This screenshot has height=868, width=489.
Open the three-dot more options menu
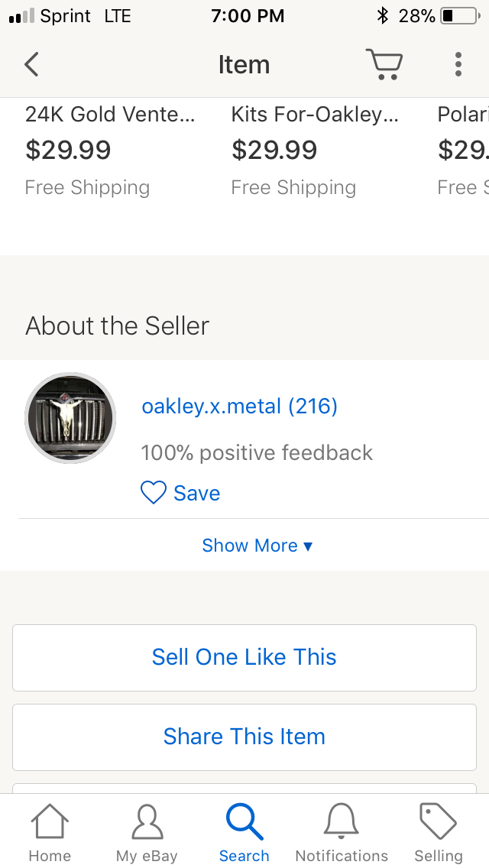[x=458, y=64]
